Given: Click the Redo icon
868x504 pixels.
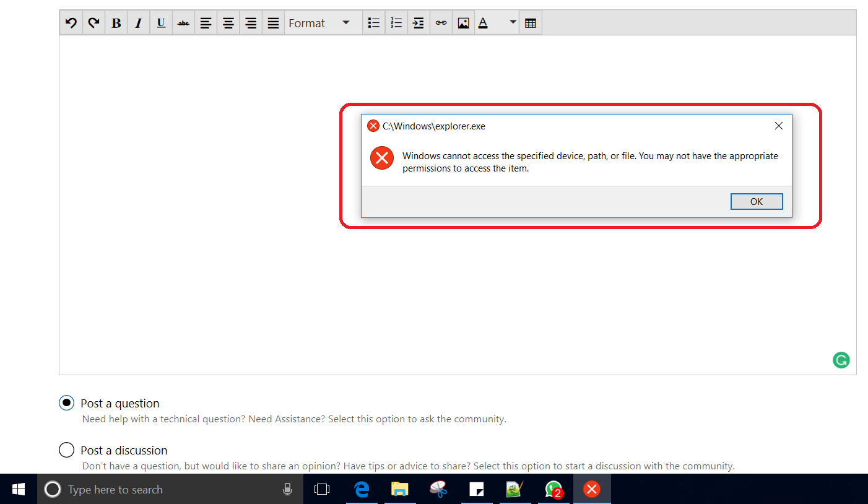Looking at the screenshot, I should 93,22.
